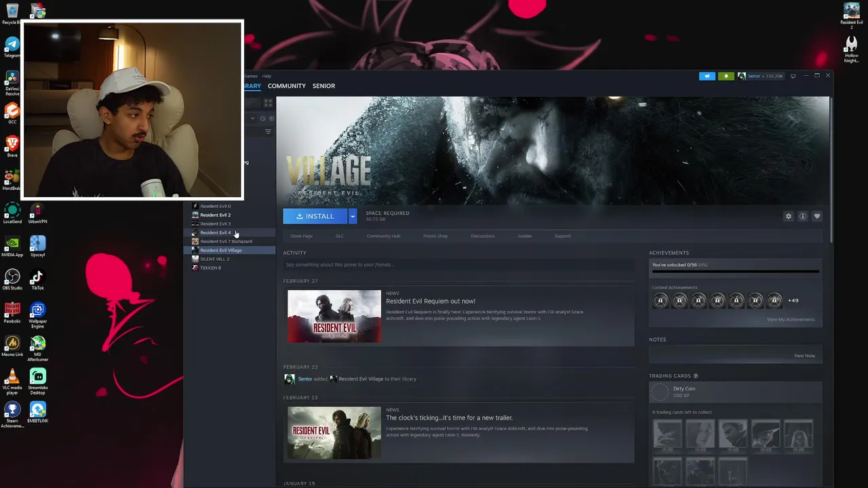Screen dimensions: 868x488
Task: Add Resident Evil Village to favorites heart
Action: 816,216
